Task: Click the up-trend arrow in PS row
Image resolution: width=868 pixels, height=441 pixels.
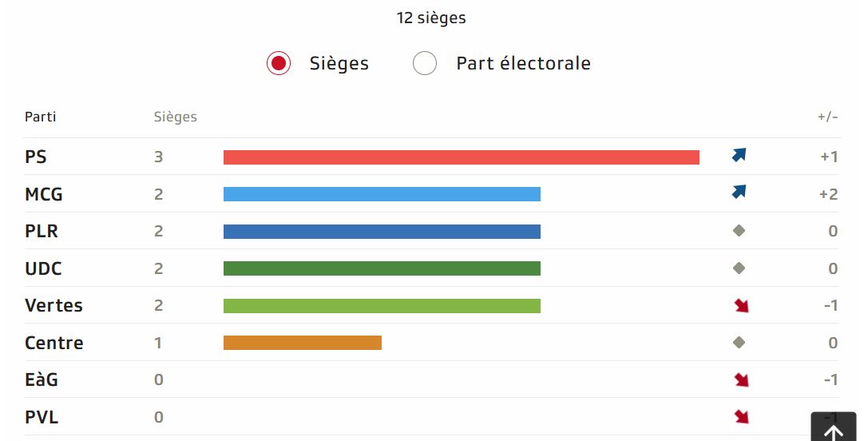Action: point(739,156)
